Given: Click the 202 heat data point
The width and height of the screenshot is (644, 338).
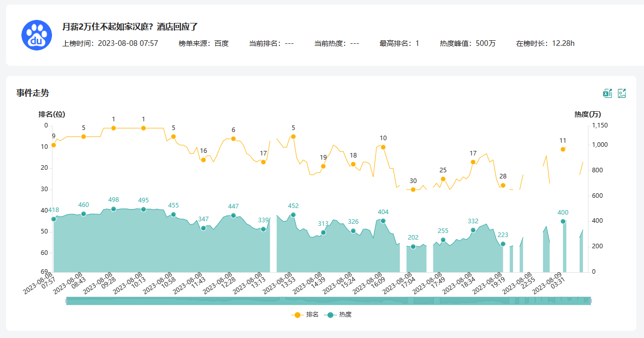Looking at the screenshot, I should (x=413, y=247).
